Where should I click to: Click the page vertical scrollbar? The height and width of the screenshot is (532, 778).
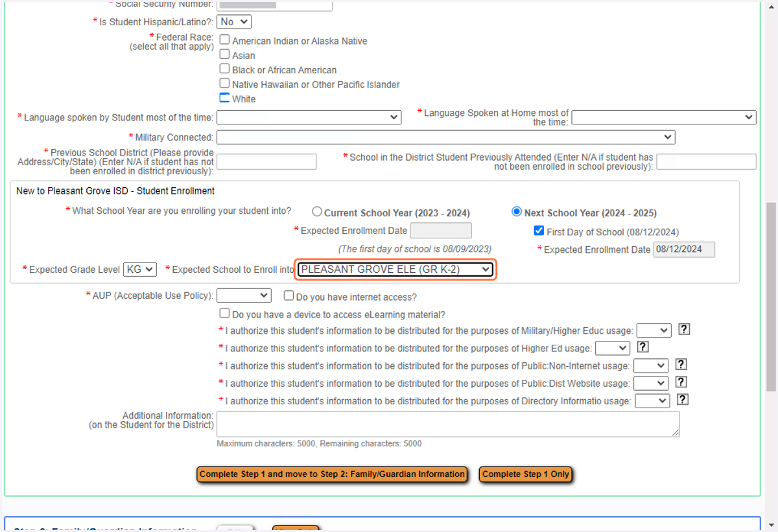772,297
